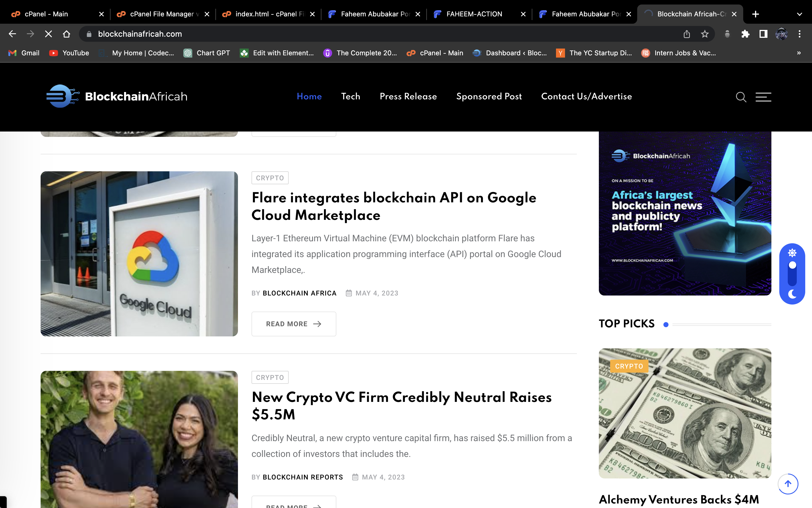Show hidden bookmarks chevron
Screen dimensions: 812x508
coord(799,53)
